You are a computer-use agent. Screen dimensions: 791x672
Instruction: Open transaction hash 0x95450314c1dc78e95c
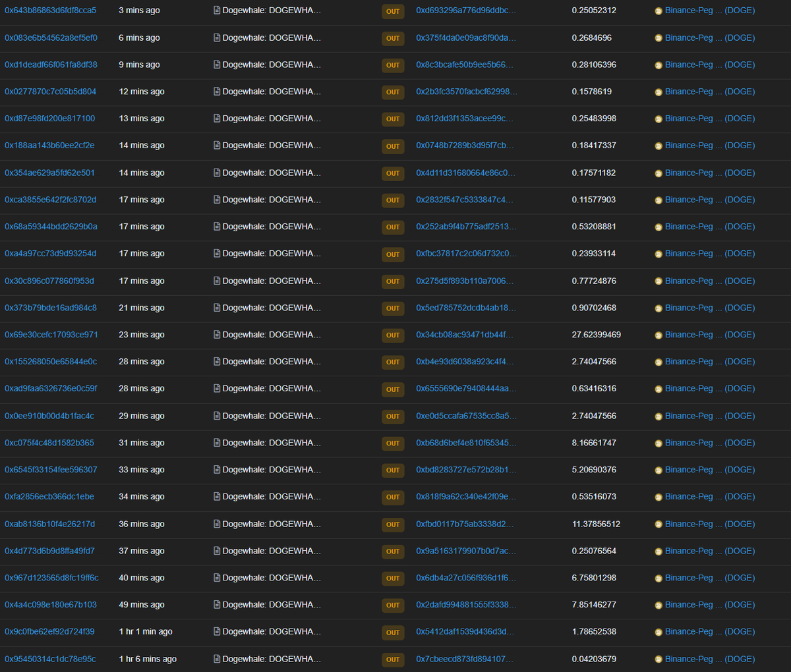[50, 659]
